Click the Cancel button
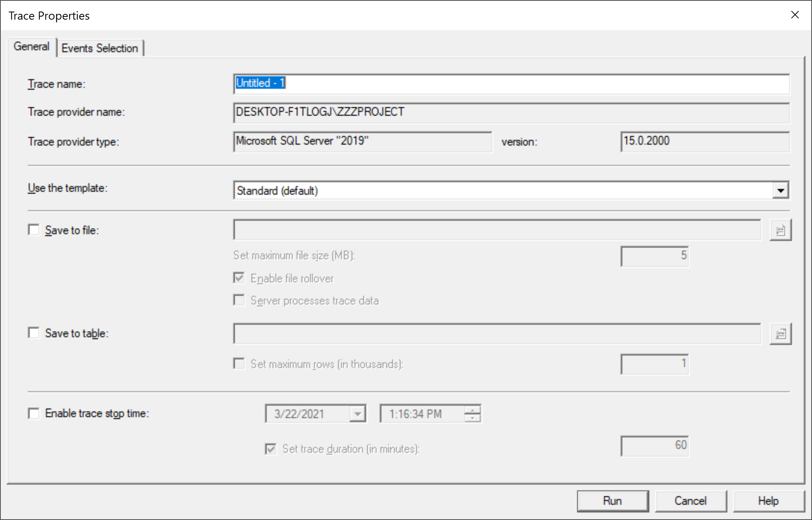The height and width of the screenshot is (520, 812). click(x=690, y=501)
